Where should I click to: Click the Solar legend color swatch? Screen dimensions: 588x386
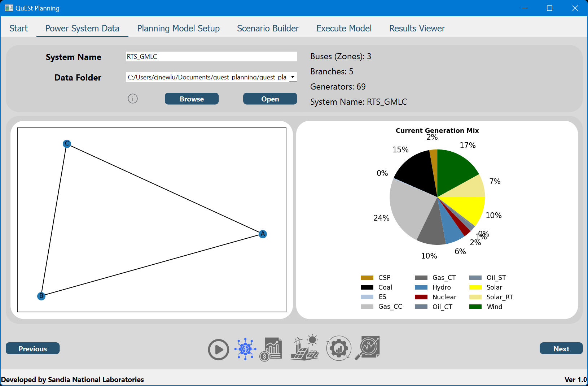coord(475,287)
